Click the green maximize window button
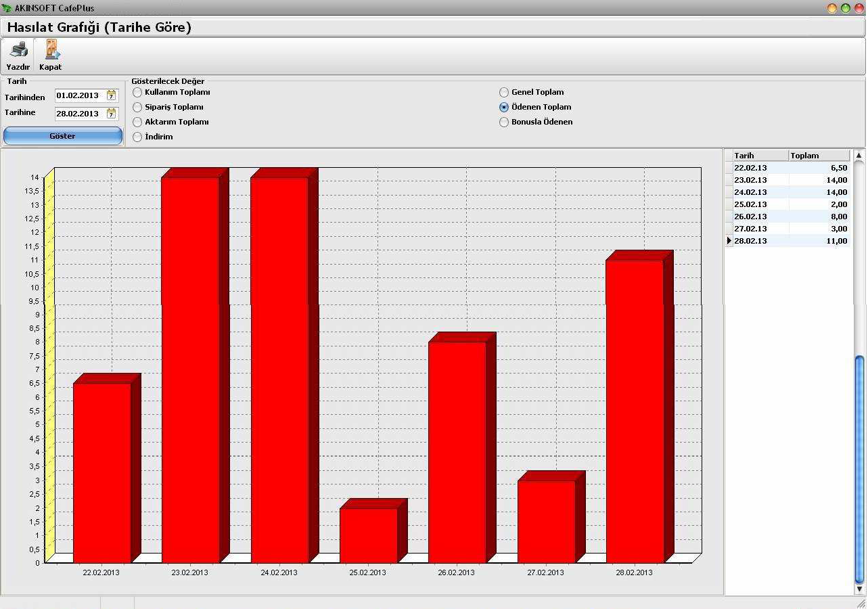868x609 pixels. 846,8
